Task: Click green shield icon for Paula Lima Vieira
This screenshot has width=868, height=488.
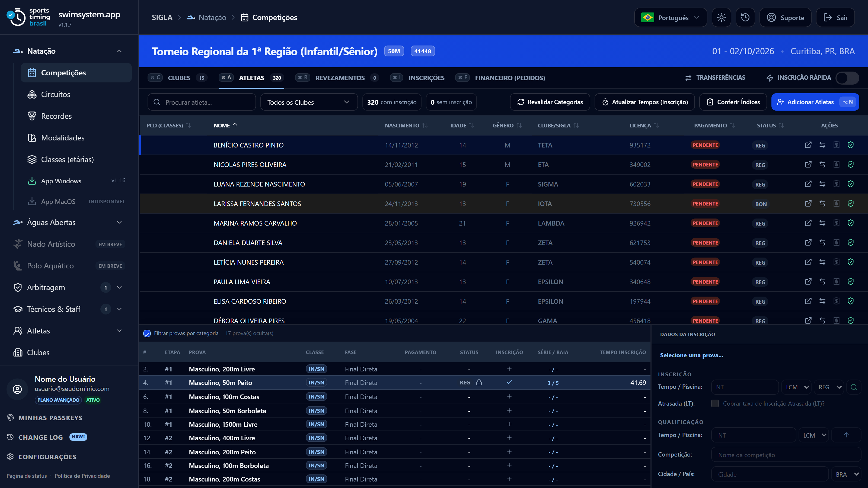Action: [850, 282]
